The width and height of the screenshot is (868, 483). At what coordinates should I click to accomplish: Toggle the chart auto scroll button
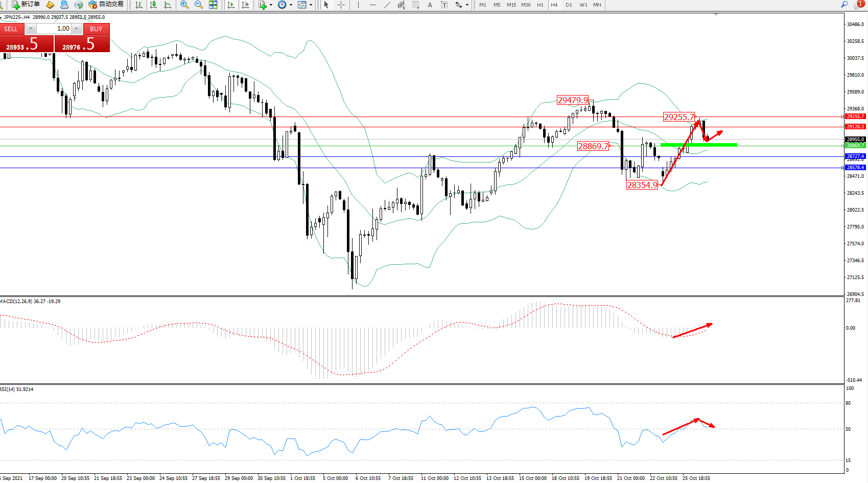tap(231, 5)
